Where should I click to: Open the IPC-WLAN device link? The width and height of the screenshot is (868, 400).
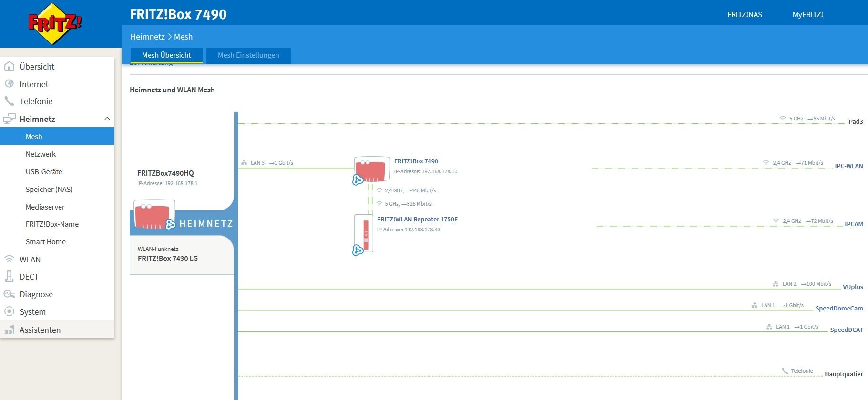tap(848, 166)
